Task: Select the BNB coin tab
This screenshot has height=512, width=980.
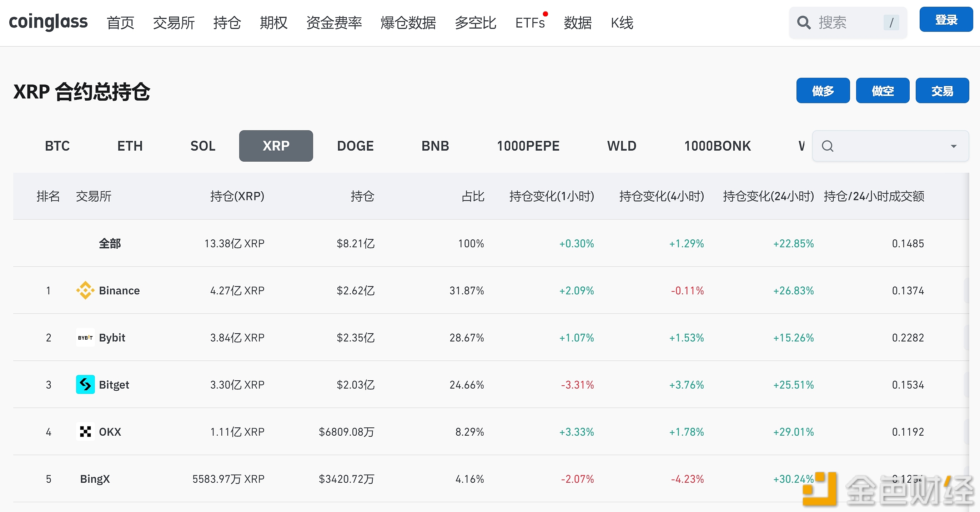Action: click(435, 146)
